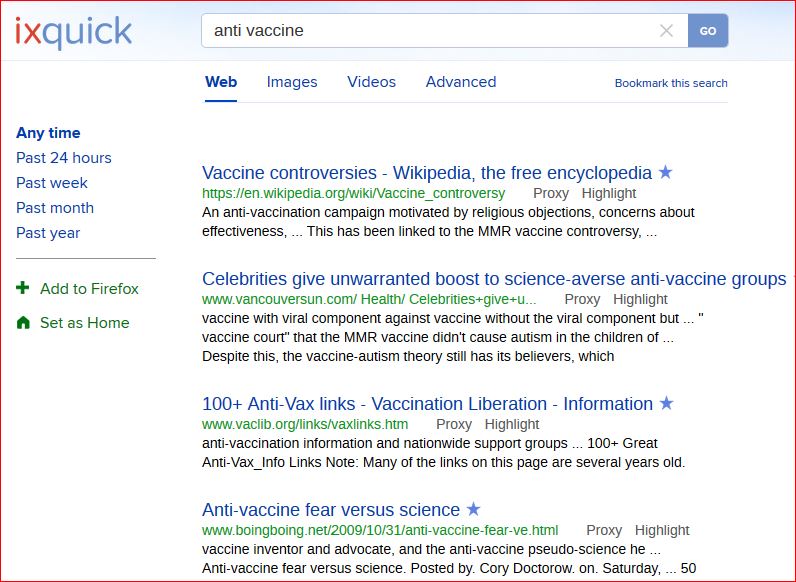This screenshot has height=582, width=796.
Task: Open Anti-vaccine fear versus science result title
Action: 331,509
